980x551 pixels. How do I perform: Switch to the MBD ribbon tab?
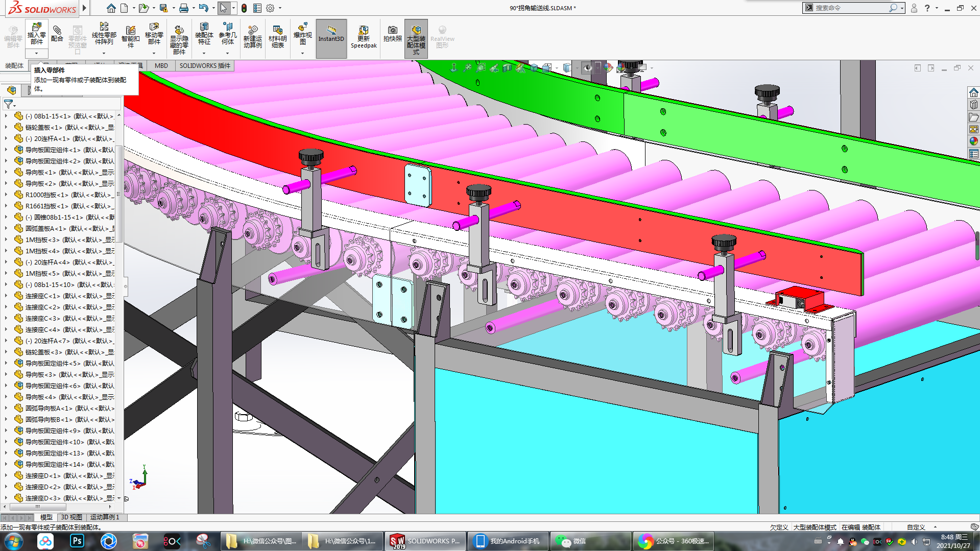coord(161,65)
